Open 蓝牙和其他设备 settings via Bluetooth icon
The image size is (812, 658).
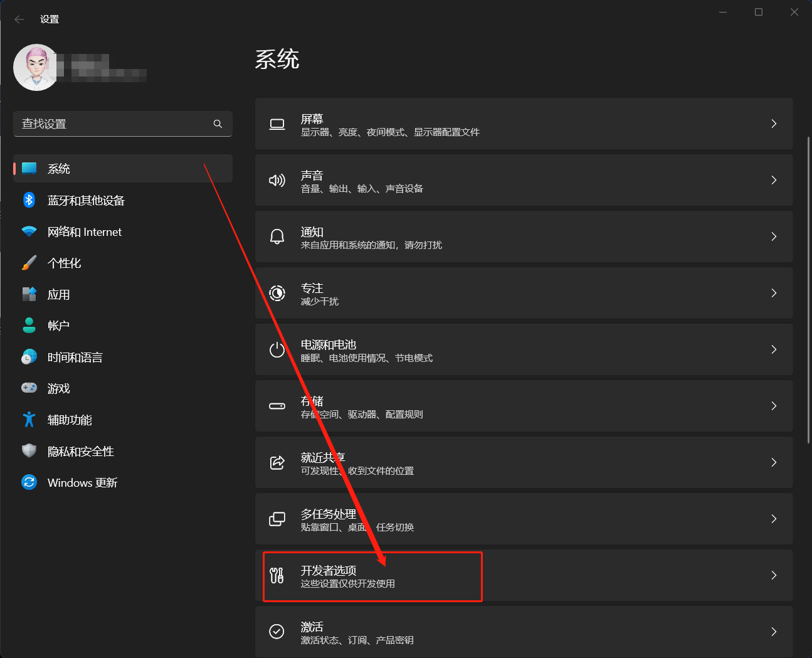[29, 199]
